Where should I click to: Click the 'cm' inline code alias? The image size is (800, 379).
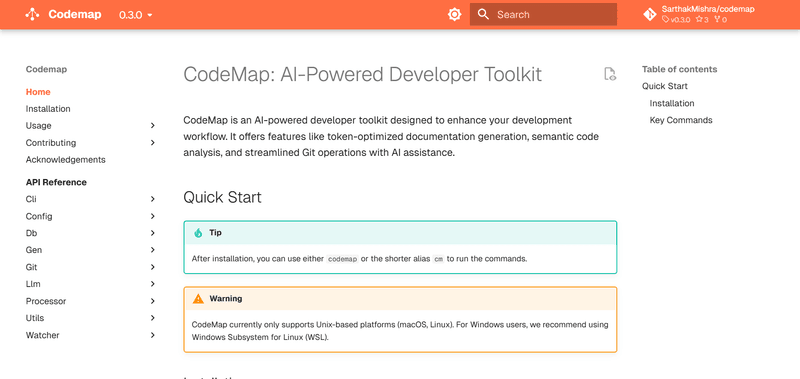click(x=438, y=259)
